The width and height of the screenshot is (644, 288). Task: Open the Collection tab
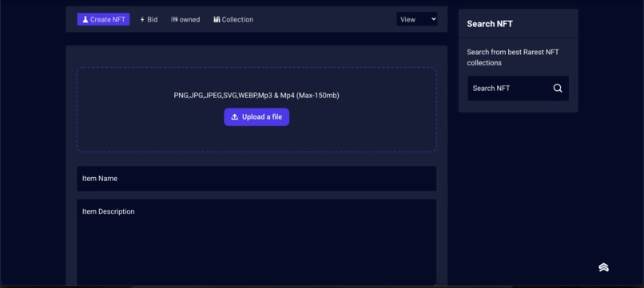(233, 19)
